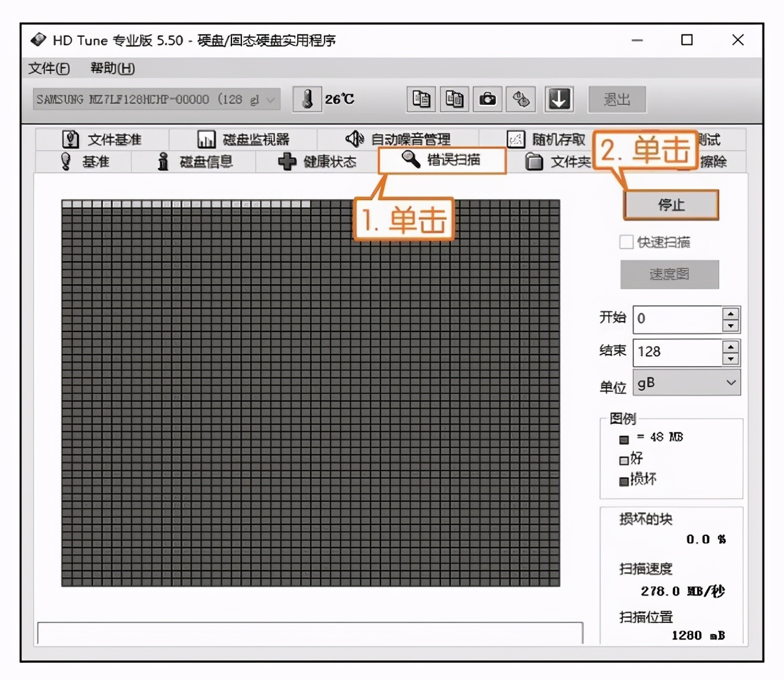Switch to the 擦除 tab
The width and height of the screenshot is (784, 680).
point(714,162)
